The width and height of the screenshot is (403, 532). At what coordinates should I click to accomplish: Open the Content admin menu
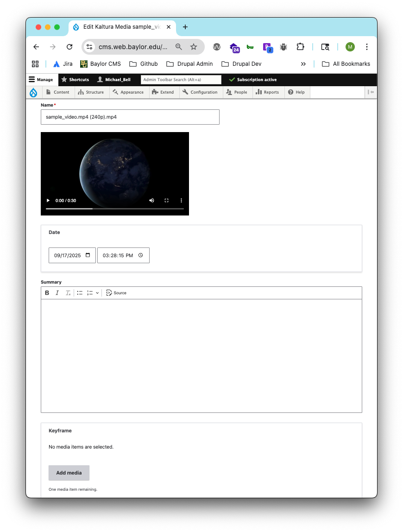click(x=57, y=92)
